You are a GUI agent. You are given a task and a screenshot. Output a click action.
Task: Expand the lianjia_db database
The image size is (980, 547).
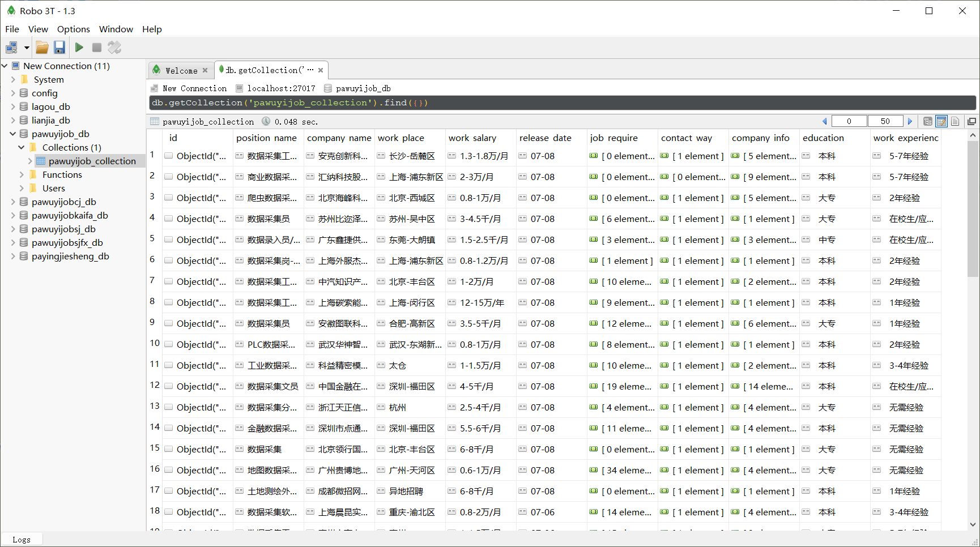tap(13, 120)
